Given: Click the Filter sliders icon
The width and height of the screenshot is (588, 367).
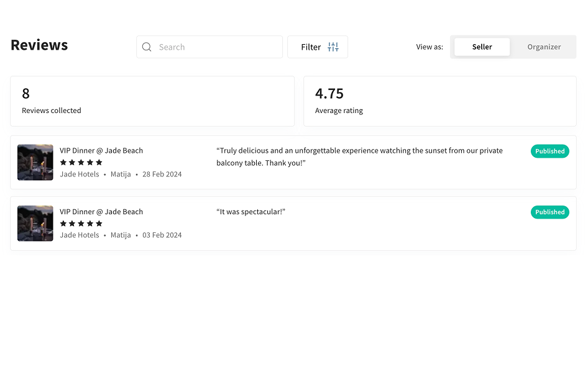Looking at the screenshot, I should (333, 47).
